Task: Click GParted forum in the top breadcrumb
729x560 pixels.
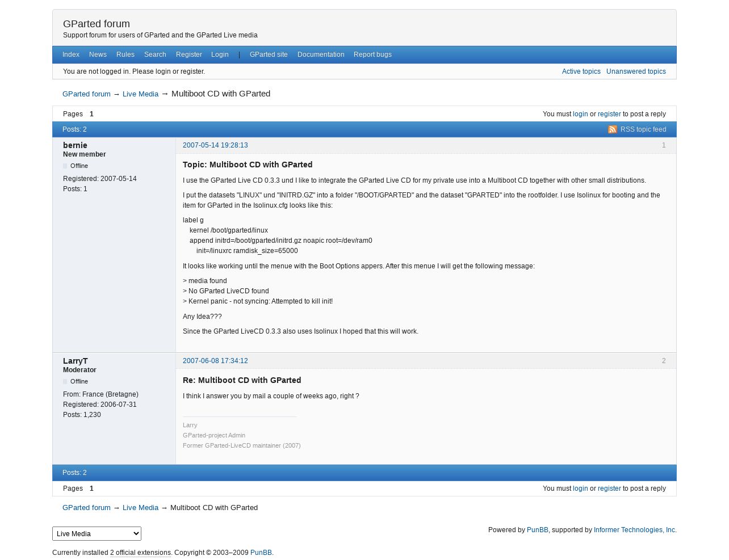Action: point(86,94)
